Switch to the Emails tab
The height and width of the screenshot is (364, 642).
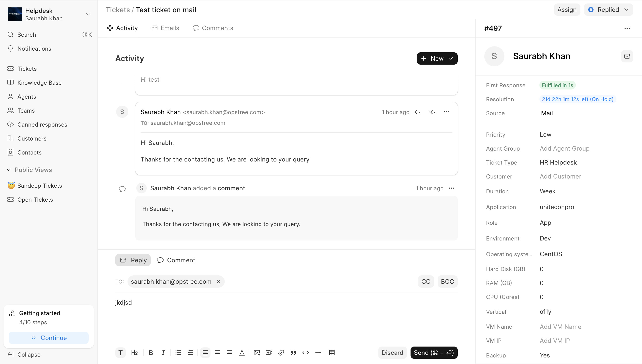165,28
